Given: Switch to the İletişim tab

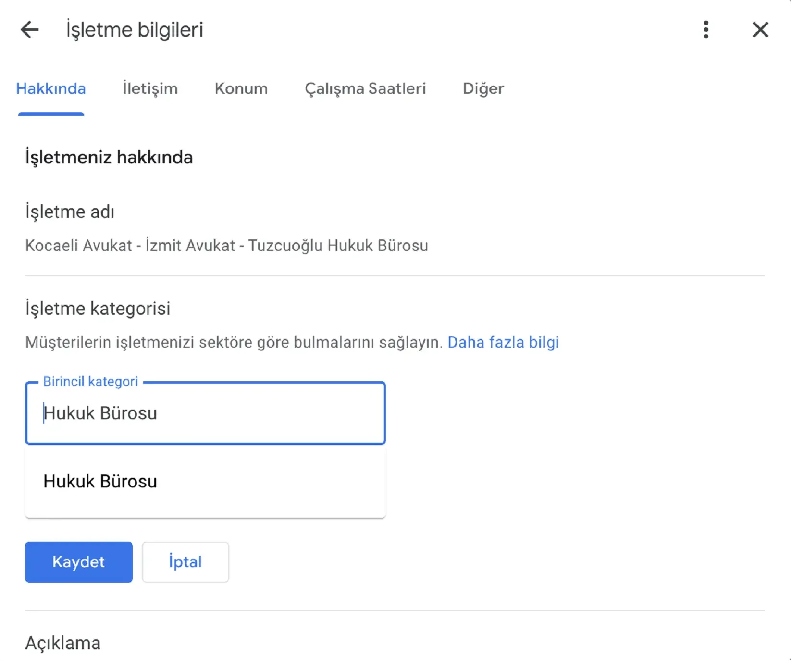Looking at the screenshot, I should (x=150, y=89).
